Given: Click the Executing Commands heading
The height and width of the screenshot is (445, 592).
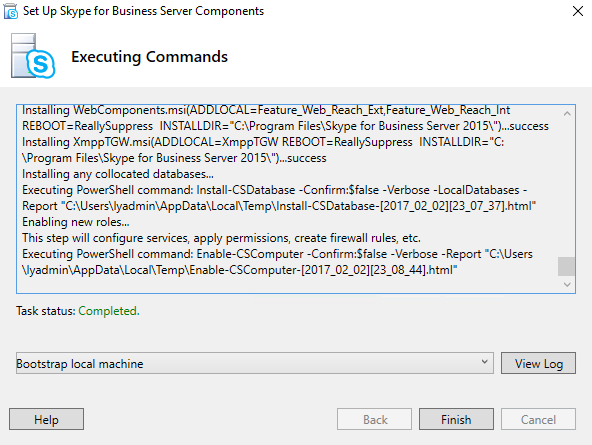Looking at the screenshot, I should 150,57.
